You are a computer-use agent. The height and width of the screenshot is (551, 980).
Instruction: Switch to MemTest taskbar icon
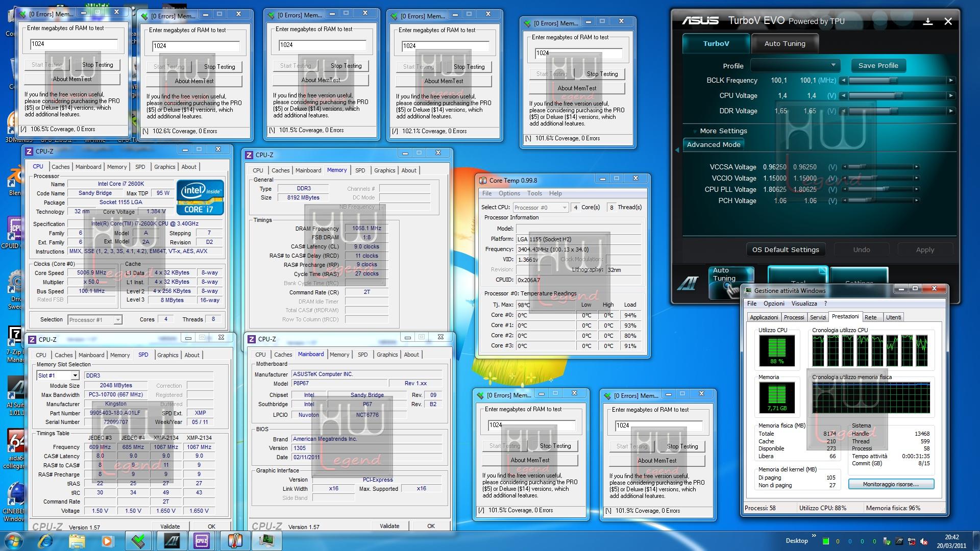(x=139, y=541)
